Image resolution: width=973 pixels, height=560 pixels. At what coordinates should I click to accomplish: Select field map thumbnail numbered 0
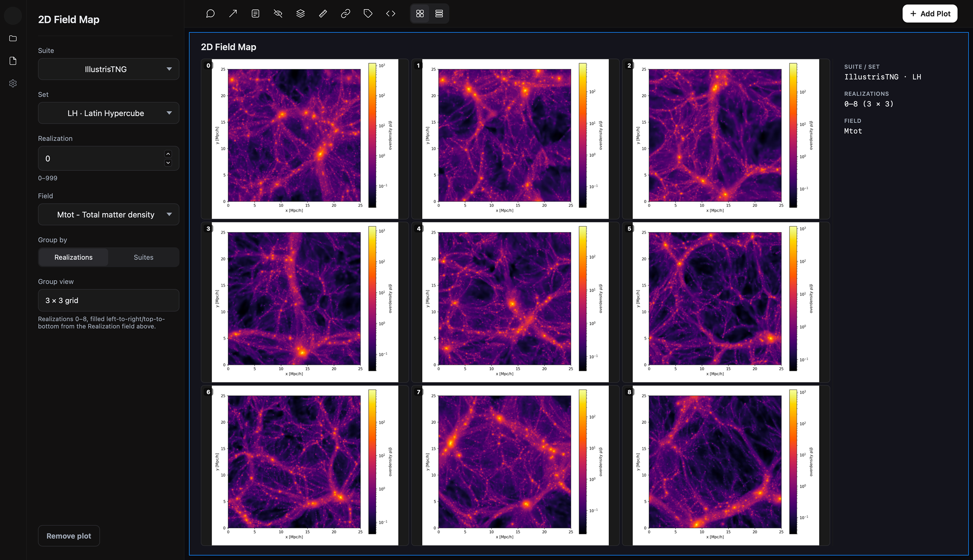(305, 139)
